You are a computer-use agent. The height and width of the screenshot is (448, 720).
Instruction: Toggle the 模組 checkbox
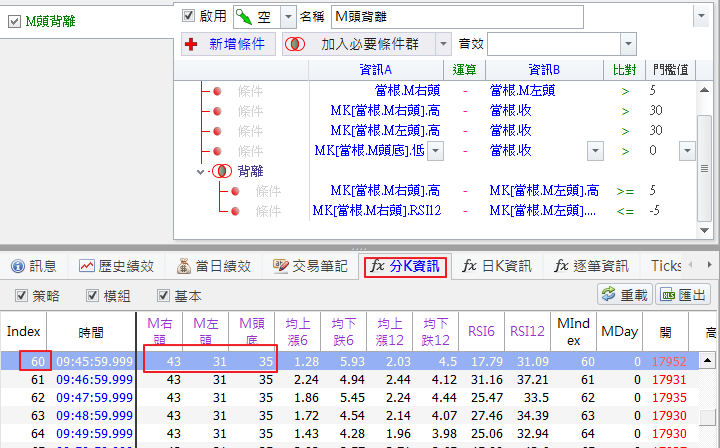click(x=92, y=296)
